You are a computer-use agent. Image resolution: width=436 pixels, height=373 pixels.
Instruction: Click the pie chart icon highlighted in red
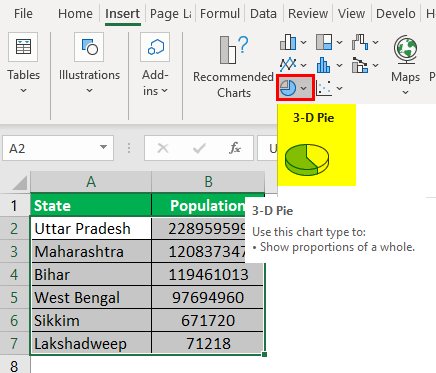[288, 88]
